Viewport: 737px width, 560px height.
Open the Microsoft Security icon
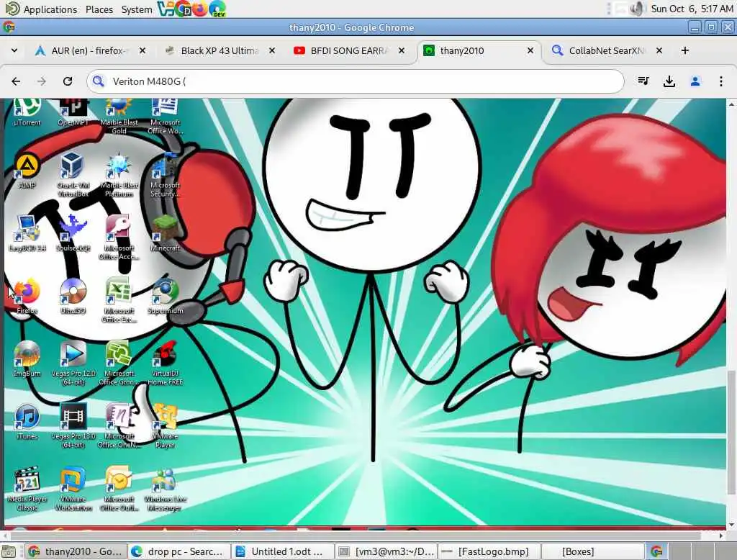click(x=165, y=175)
